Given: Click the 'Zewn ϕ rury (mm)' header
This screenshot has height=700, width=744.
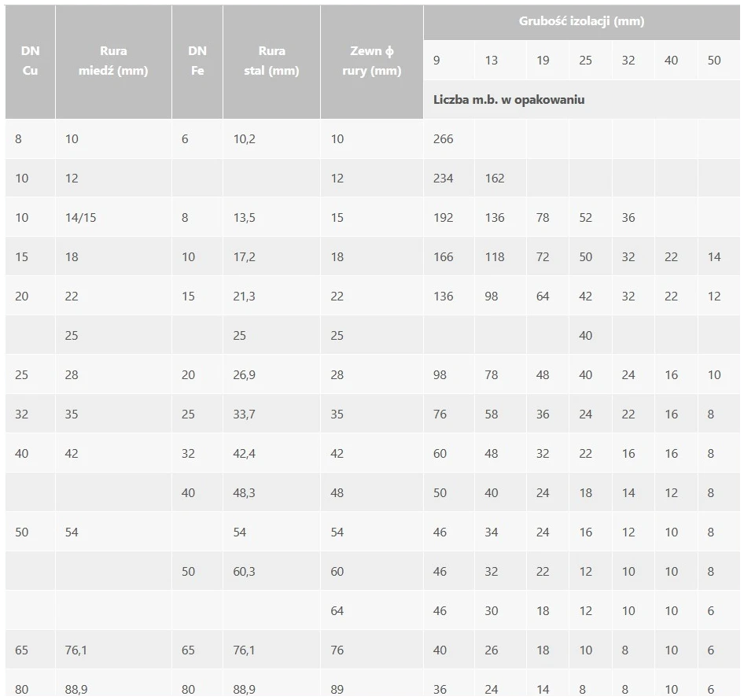Looking at the screenshot, I should tap(372, 61).
